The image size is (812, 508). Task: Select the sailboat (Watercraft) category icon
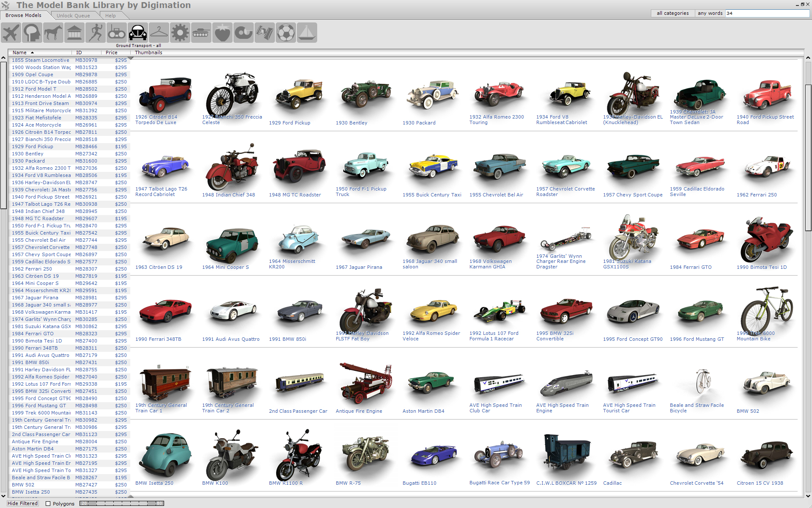307,33
